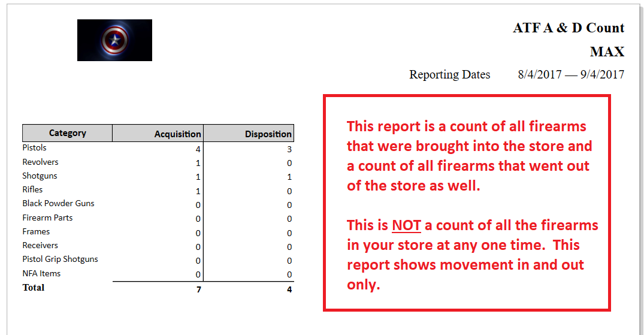The width and height of the screenshot is (644, 335).
Task: Select the "Receivers" row label
Action: pos(40,245)
